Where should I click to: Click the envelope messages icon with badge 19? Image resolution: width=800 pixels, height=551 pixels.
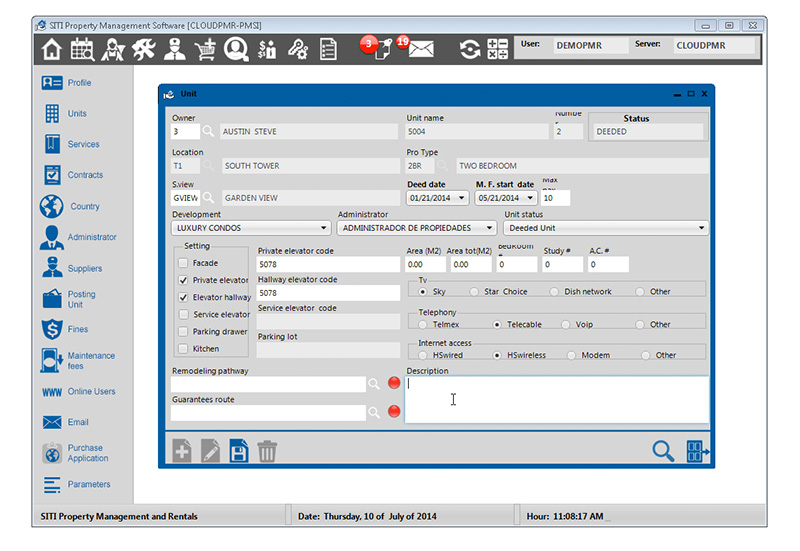pyautogui.click(x=420, y=49)
